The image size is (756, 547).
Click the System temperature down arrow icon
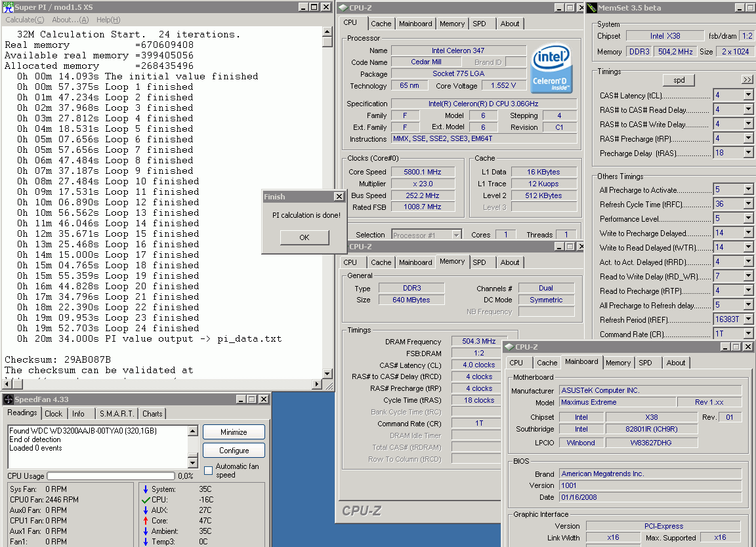coord(146,489)
